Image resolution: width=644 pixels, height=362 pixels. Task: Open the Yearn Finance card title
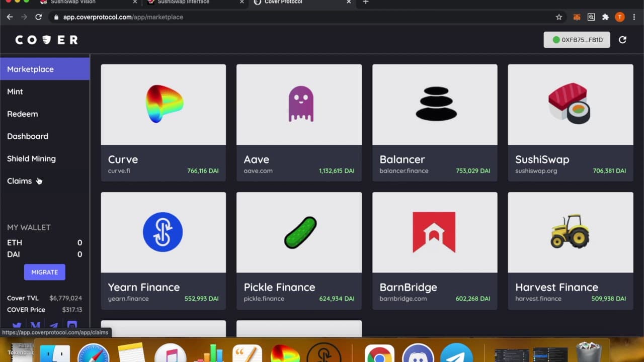[144, 287]
